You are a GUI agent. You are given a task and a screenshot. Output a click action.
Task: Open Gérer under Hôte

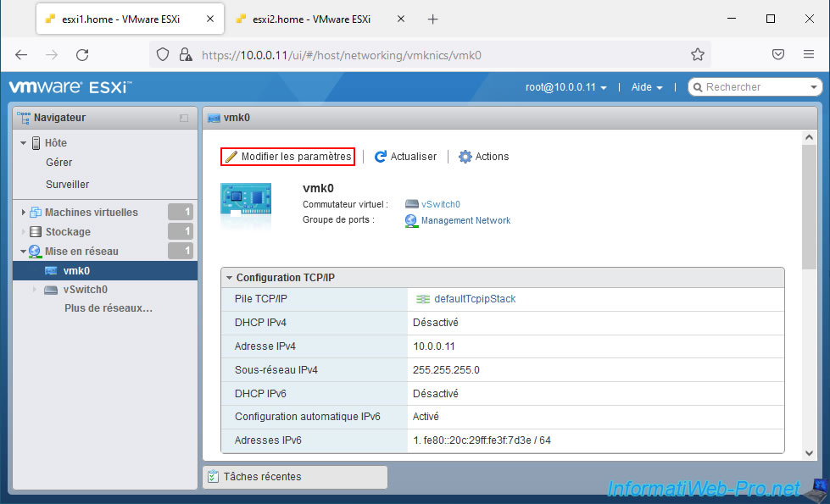(x=58, y=163)
